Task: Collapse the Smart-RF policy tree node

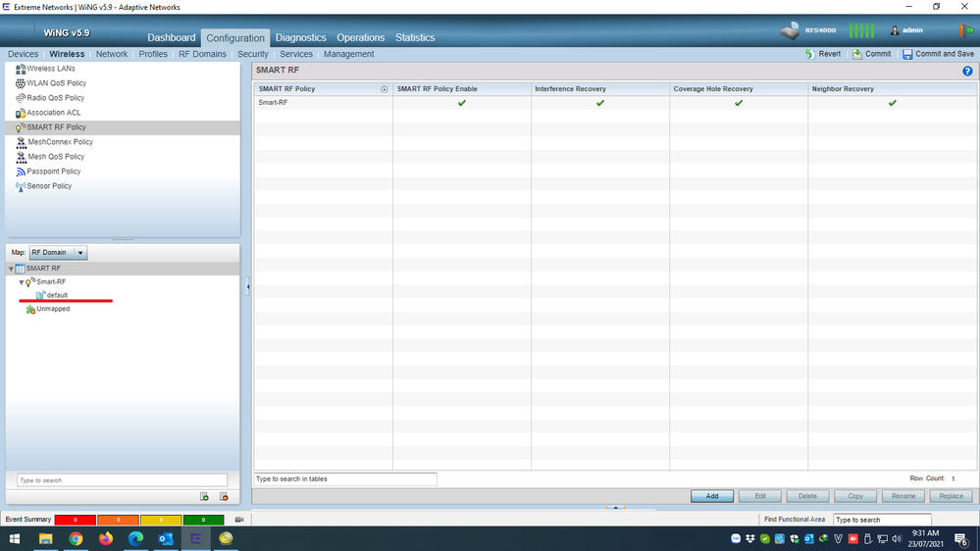Action: (22, 282)
